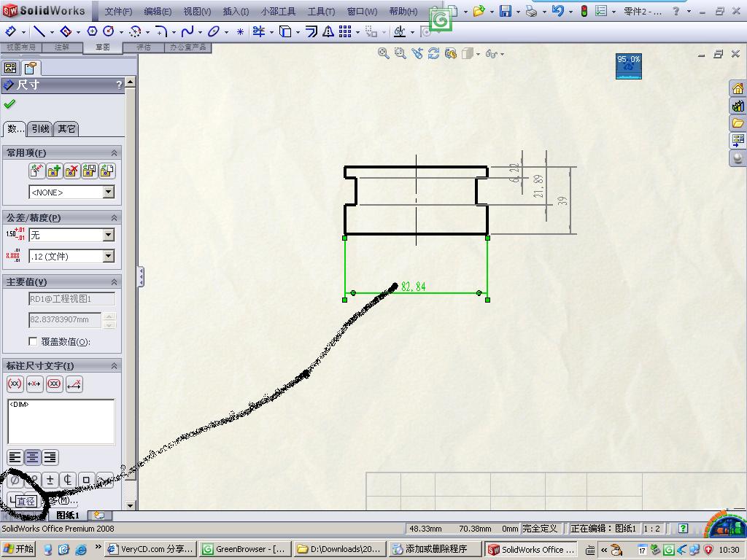
Task: Pick the Spline tool
Action: point(187,31)
